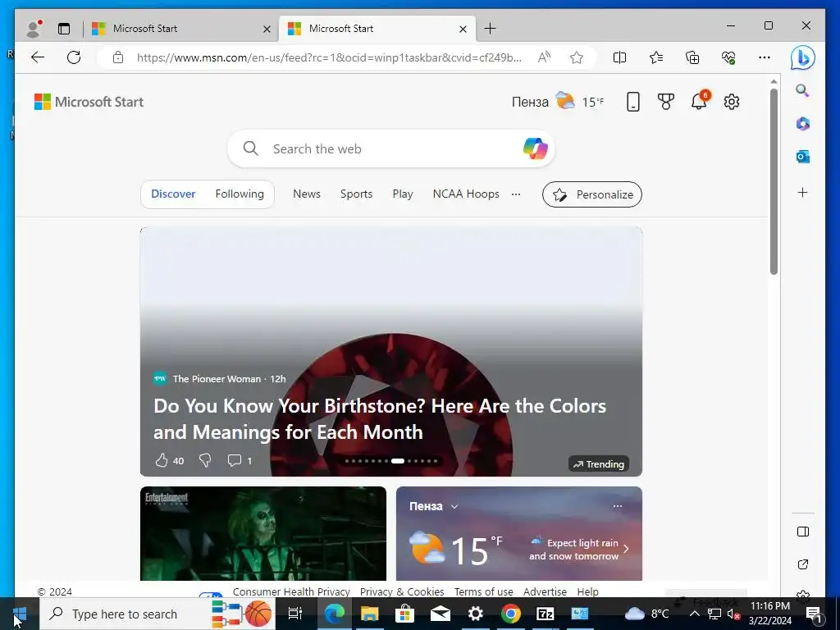Viewport: 840px width, 630px height.
Task: Click the carousel slide indicator dots
Action: (x=391, y=461)
